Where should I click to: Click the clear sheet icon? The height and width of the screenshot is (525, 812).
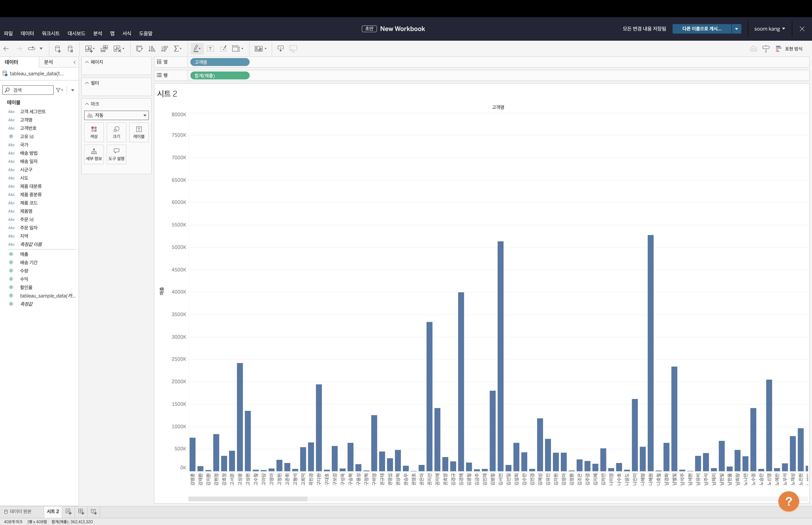click(x=117, y=49)
